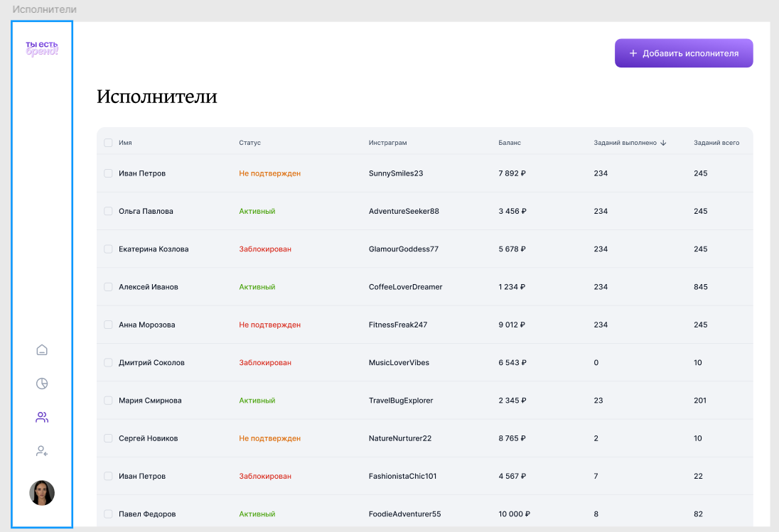The image size is (779, 532).
Task: Tick the checkbox for Мария Смирнова
Action: point(108,401)
